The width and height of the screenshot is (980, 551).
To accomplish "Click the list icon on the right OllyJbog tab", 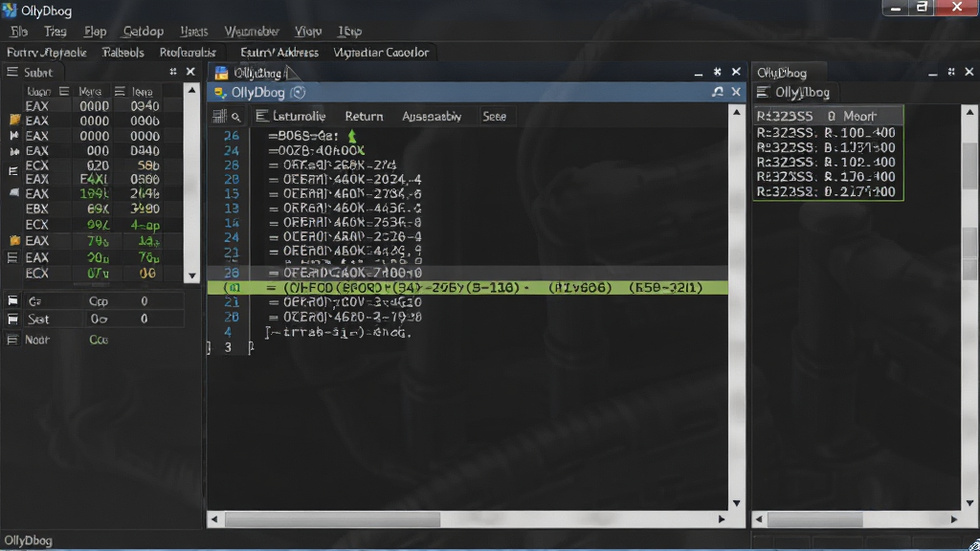I will coord(763,93).
